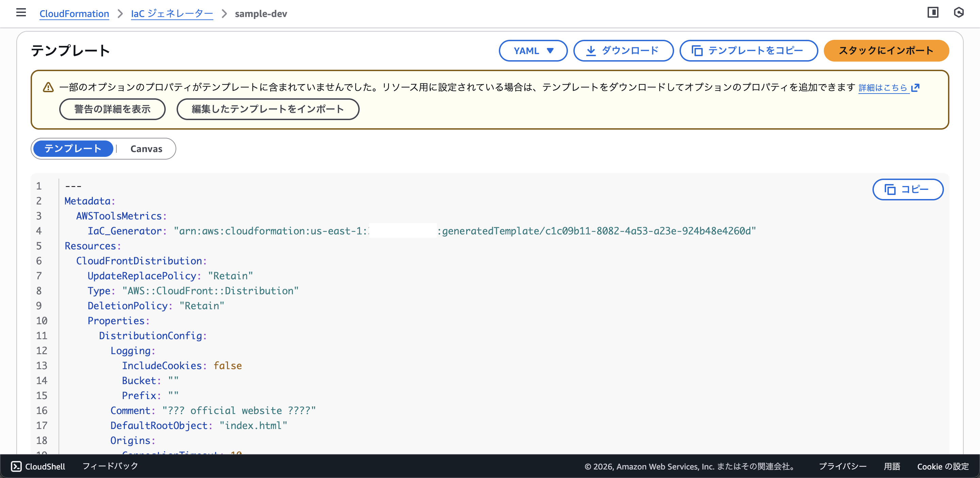Click the download arrow icon ダウンロード

[590, 51]
